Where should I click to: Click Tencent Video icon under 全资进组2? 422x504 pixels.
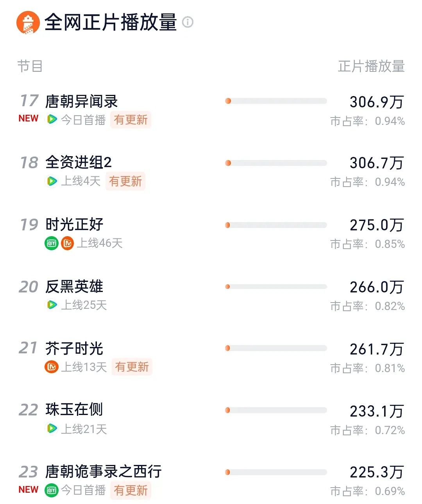pos(52,181)
